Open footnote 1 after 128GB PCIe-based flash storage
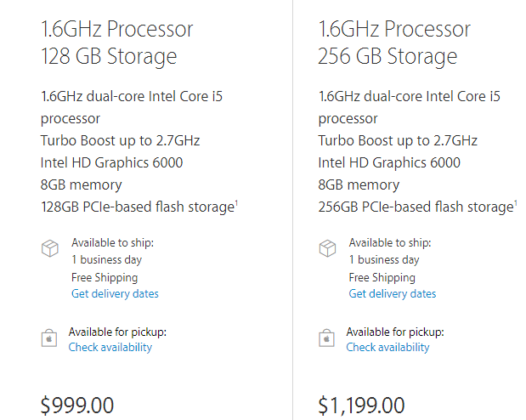 coord(236,203)
